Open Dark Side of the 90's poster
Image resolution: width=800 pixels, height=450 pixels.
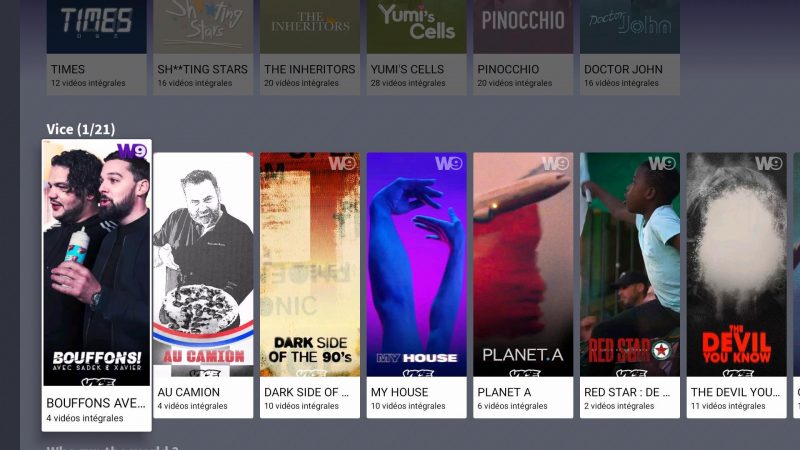(310, 264)
